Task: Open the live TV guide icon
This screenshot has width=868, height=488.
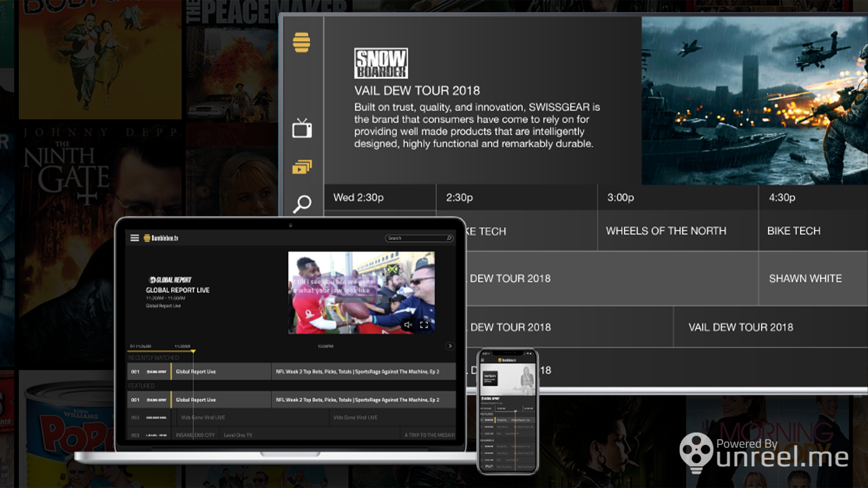Action: (x=302, y=129)
